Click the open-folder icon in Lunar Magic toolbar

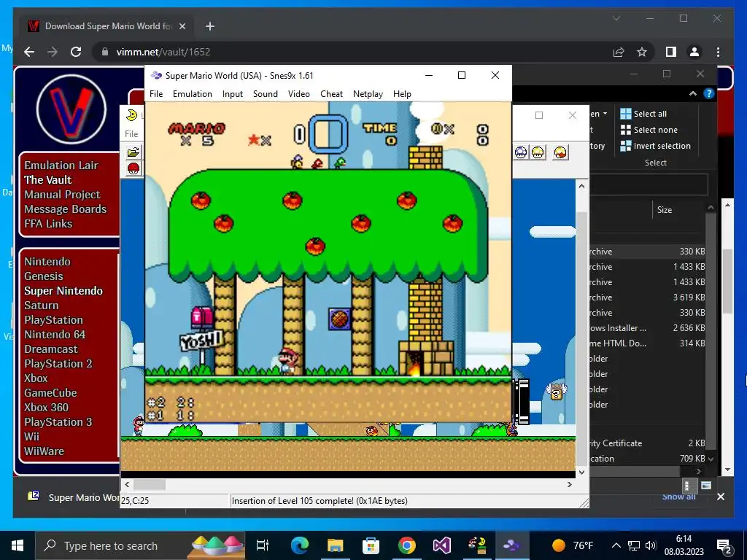(133, 152)
